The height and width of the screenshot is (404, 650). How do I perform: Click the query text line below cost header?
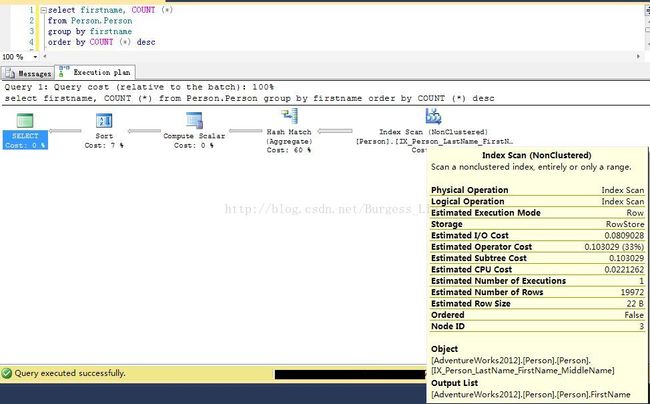[x=249, y=98]
